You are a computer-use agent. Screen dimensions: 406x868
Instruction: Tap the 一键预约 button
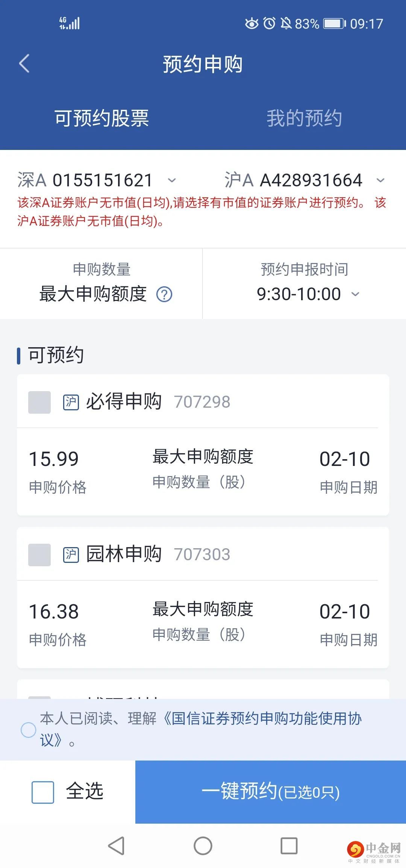(x=271, y=792)
